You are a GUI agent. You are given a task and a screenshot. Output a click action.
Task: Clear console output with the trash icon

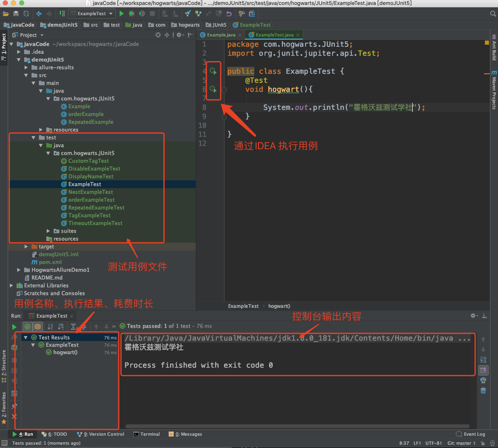pyautogui.click(x=483, y=391)
